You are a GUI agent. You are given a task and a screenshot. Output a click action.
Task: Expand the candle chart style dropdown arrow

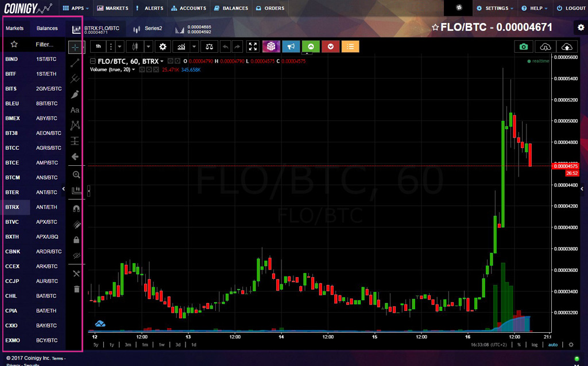tap(149, 46)
